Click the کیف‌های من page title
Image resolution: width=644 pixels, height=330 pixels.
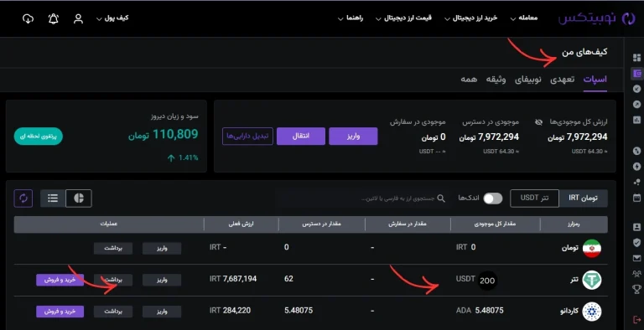click(x=584, y=52)
